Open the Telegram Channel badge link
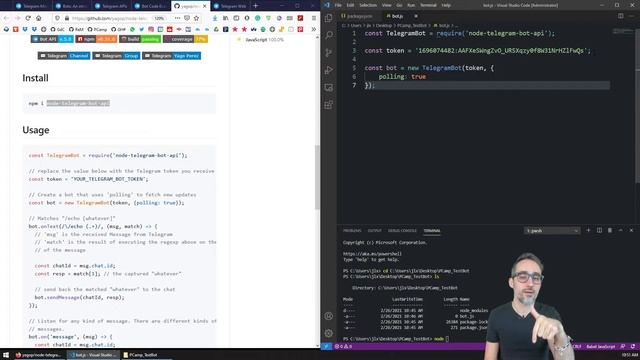Image resolution: width=640 pixels, height=360 pixels. (64, 56)
